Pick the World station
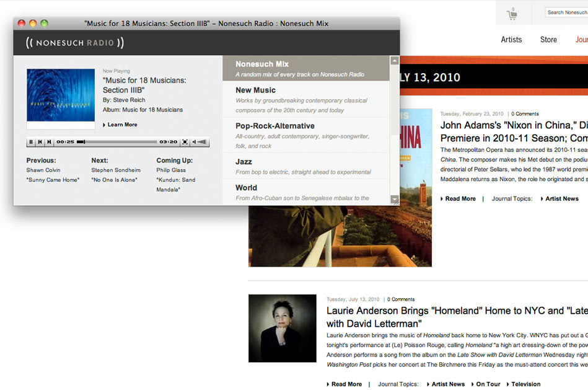The image size is (588, 390). [306, 192]
